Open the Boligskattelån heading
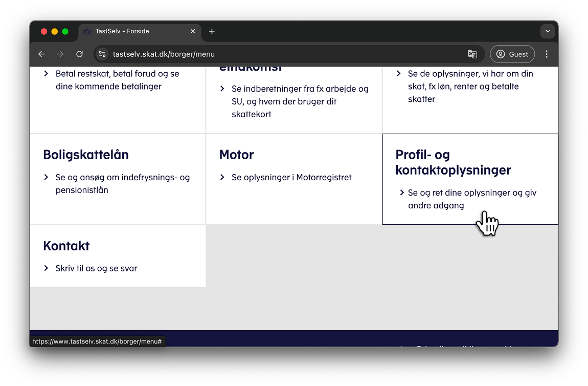The height and width of the screenshot is (386, 588). tap(86, 155)
